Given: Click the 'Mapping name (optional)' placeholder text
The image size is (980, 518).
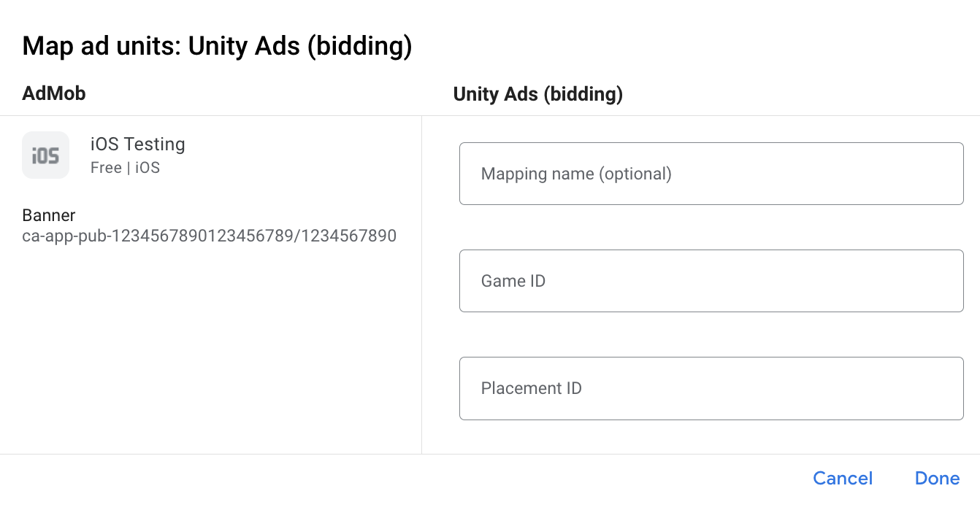Looking at the screenshot, I should [x=575, y=174].
